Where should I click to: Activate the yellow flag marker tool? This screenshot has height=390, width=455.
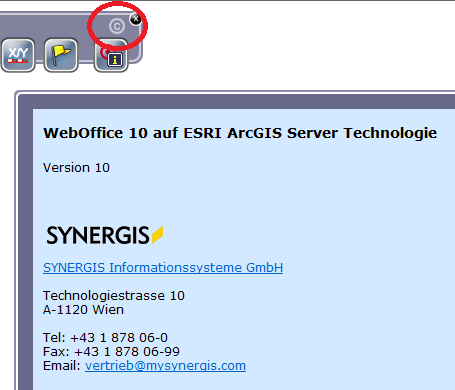pyautogui.click(x=61, y=55)
